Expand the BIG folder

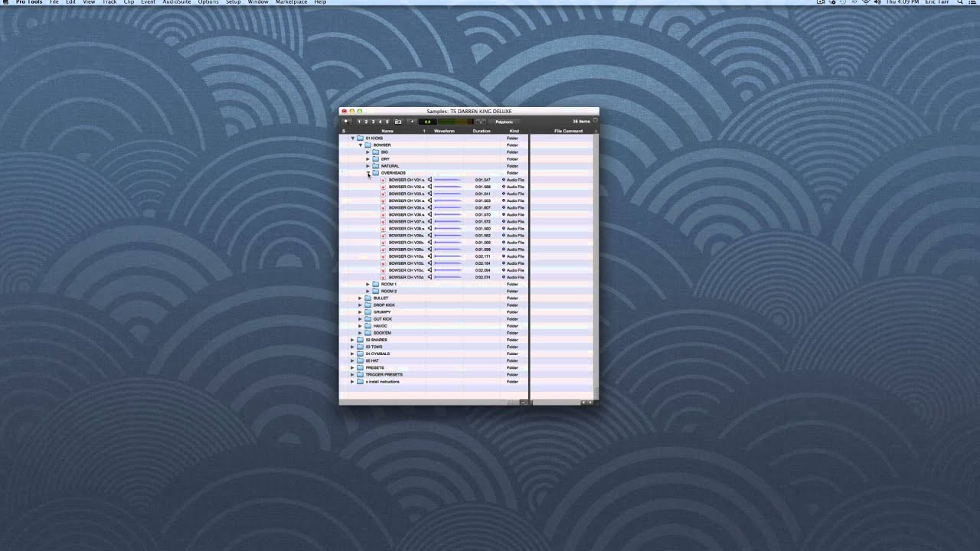[367, 152]
